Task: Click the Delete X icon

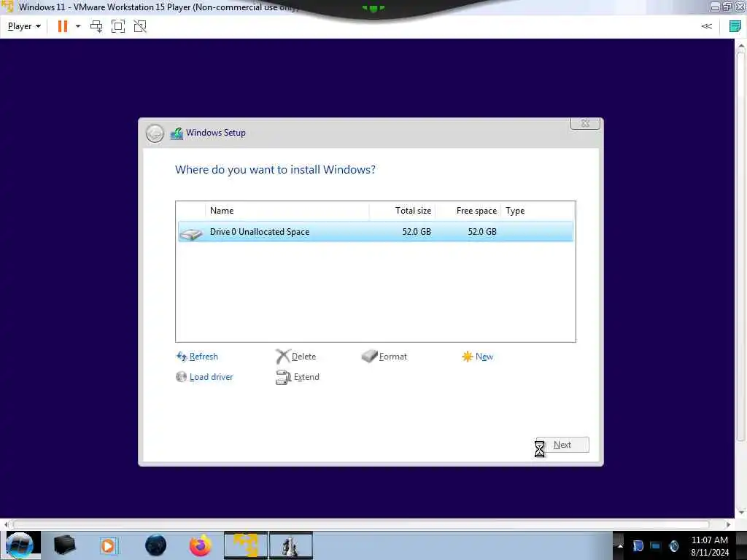Action: coord(282,357)
